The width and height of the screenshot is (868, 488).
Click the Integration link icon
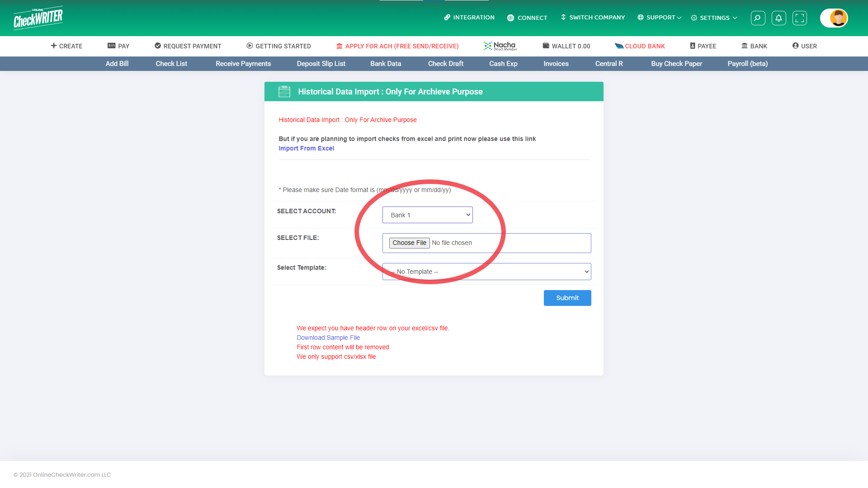[447, 17]
